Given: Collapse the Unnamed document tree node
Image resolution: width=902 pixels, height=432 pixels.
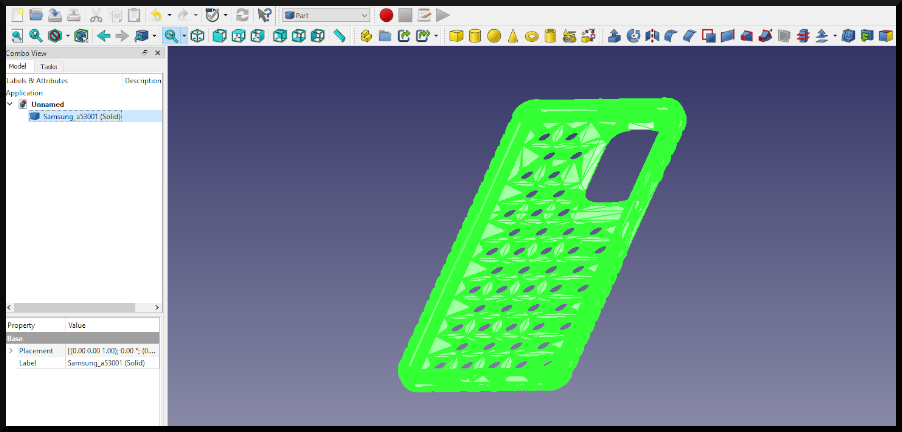Looking at the screenshot, I should point(10,103).
